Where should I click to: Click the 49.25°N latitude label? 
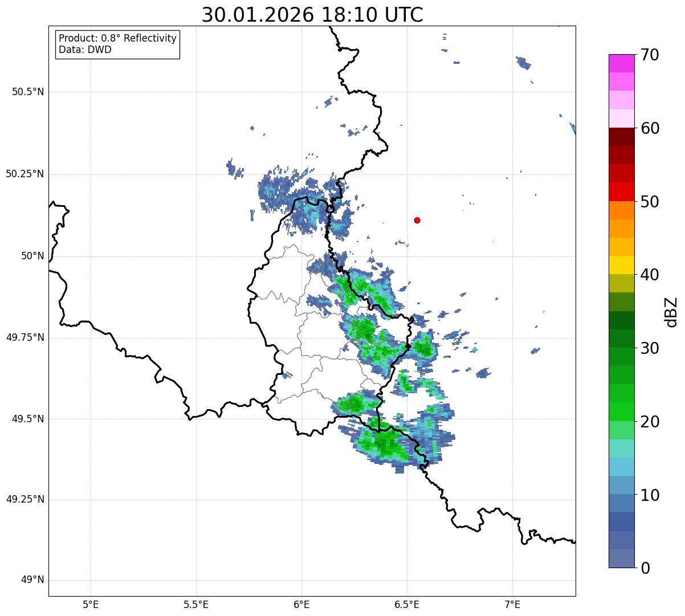coord(25,500)
